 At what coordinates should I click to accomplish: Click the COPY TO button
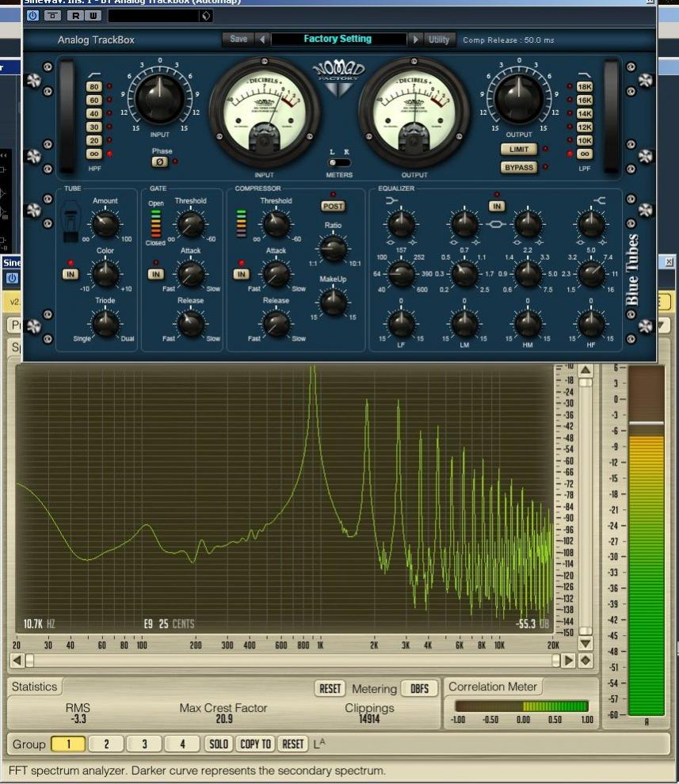point(255,744)
